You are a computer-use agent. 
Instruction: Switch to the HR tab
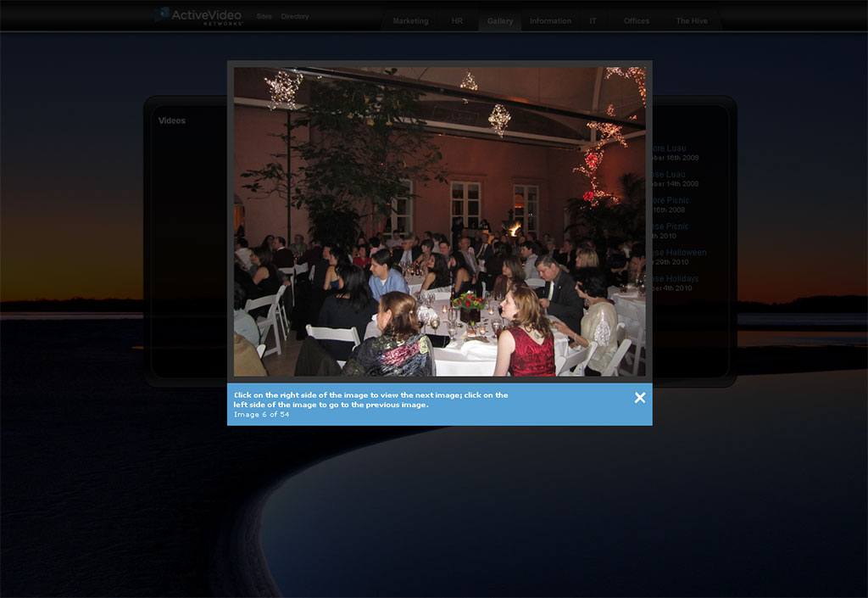457,21
